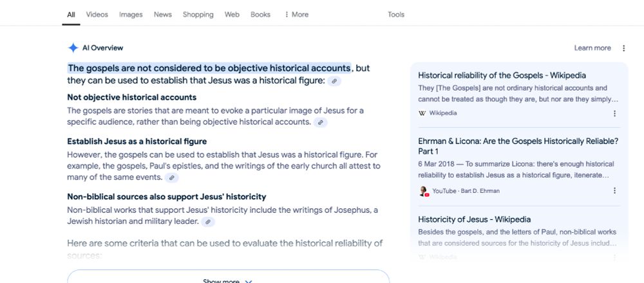
Task: Open the search Tools options
Action: click(x=396, y=14)
